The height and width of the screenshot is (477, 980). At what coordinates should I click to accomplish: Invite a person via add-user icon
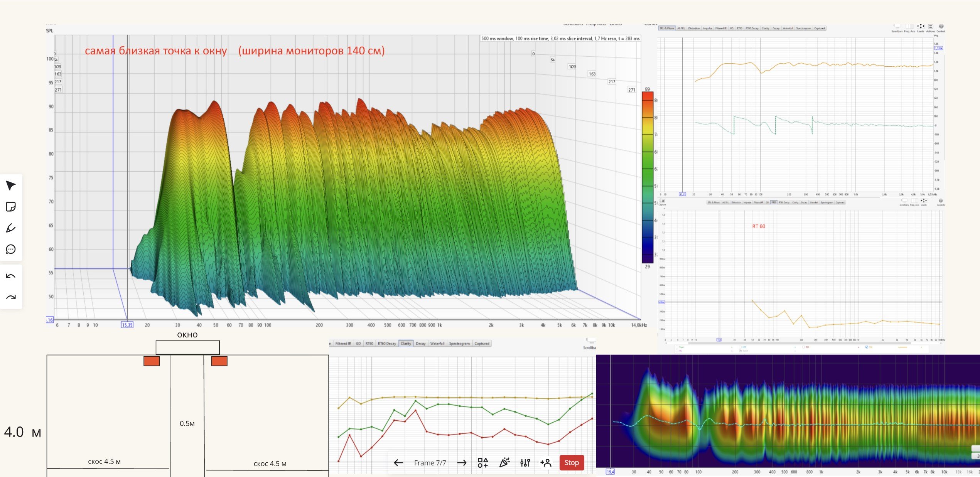click(546, 463)
